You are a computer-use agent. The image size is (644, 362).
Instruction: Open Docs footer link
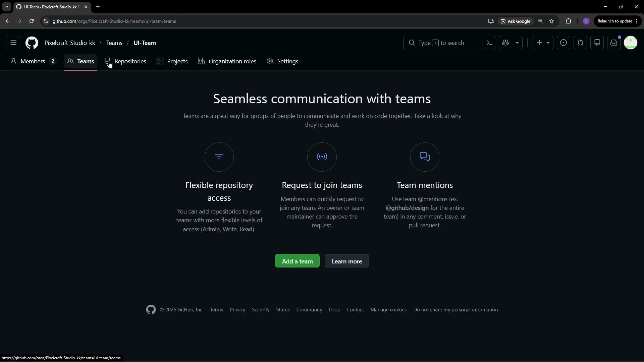[x=334, y=310]
